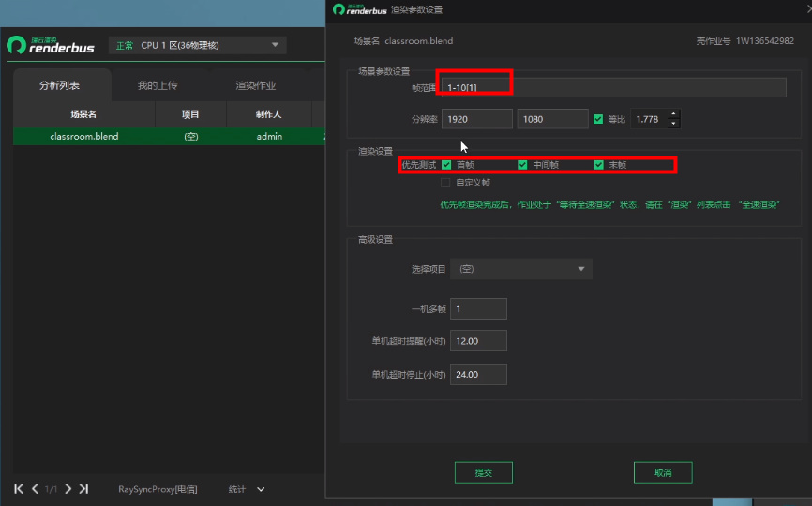
Task: Click the resolution width field 1920
Action: click(x=477, y=119)
